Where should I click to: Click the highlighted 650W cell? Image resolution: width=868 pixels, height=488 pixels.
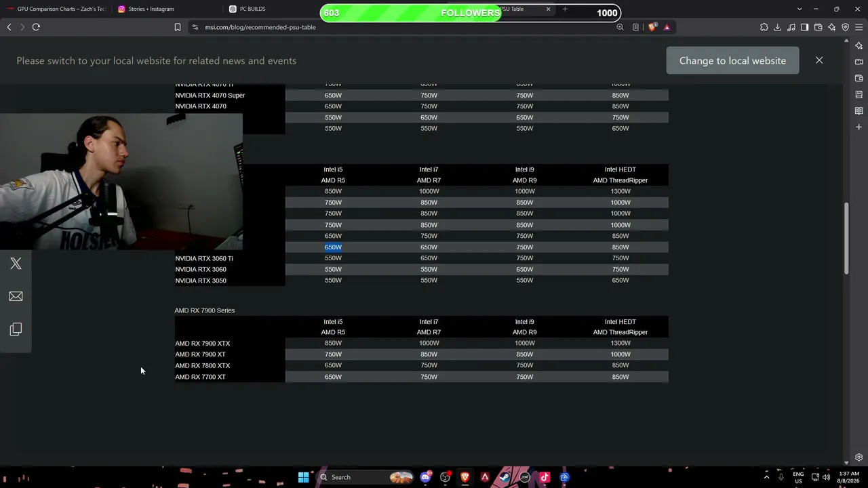coord(333,247)
